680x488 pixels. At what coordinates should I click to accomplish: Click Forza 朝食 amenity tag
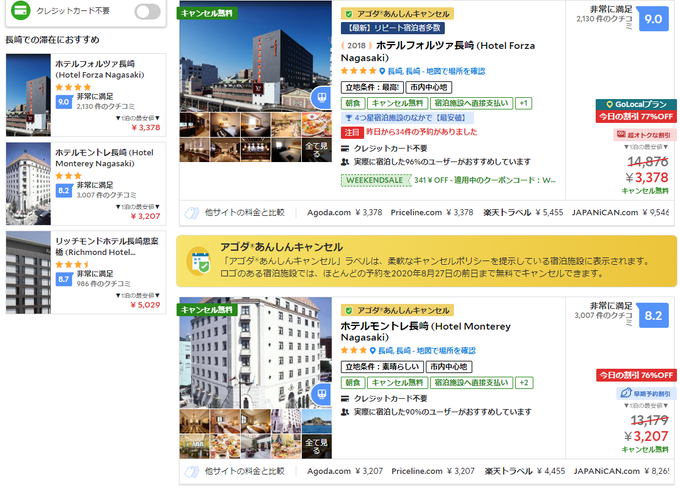point(353,103)
